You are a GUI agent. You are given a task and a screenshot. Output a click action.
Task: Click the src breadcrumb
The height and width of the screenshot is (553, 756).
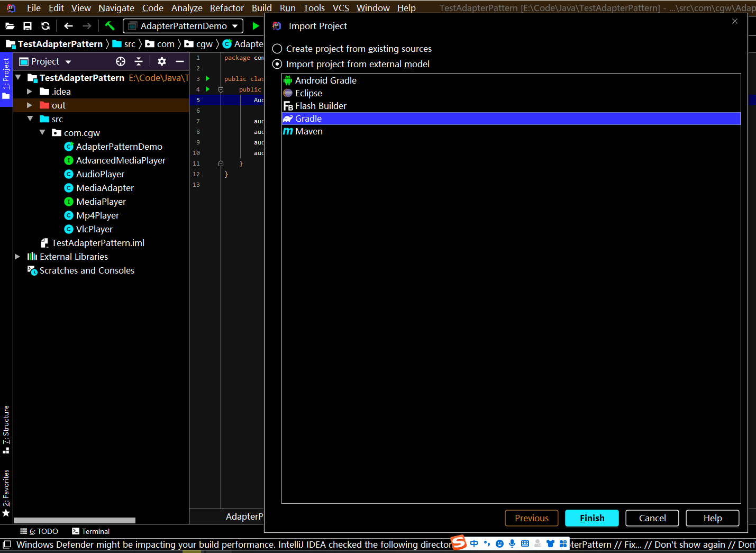(124, 44)
